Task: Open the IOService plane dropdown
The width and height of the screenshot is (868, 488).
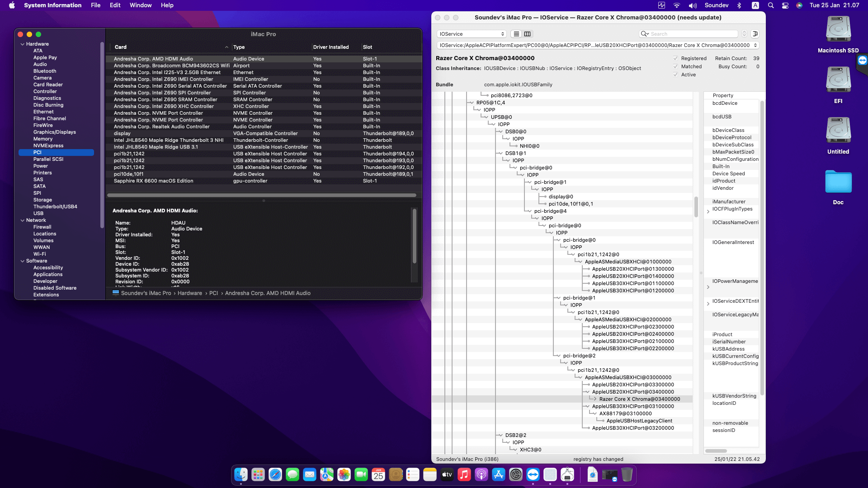Action: tap(472, 34)
